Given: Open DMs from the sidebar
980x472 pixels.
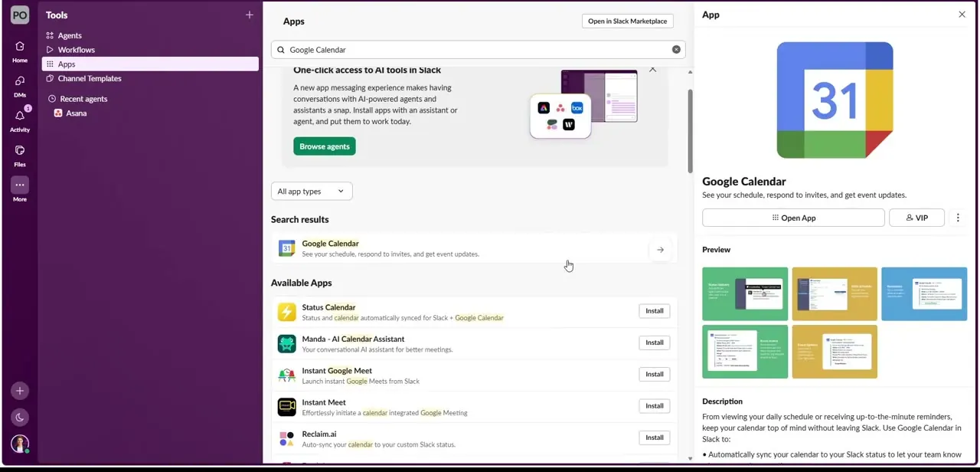Looking at the screenshot, I should coord(20,81).
